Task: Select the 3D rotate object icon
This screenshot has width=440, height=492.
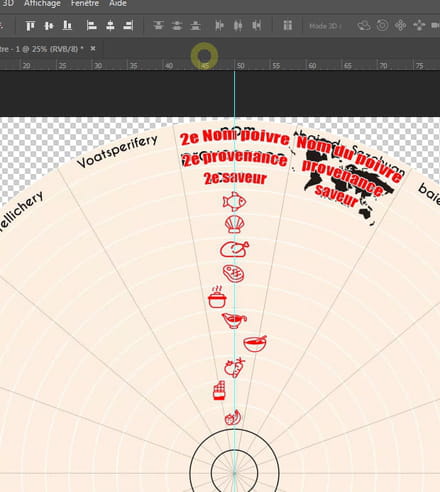Action: pyautogui.click(x=364, y=26)
